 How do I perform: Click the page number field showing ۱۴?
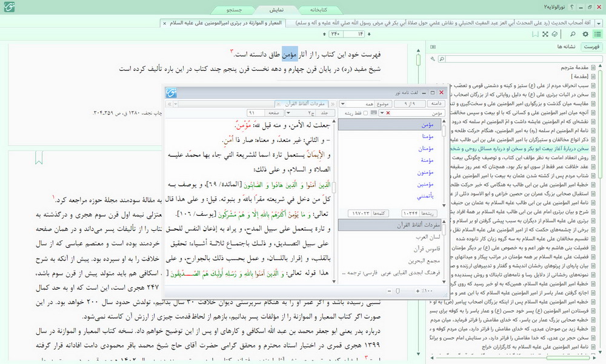[355, 34]
